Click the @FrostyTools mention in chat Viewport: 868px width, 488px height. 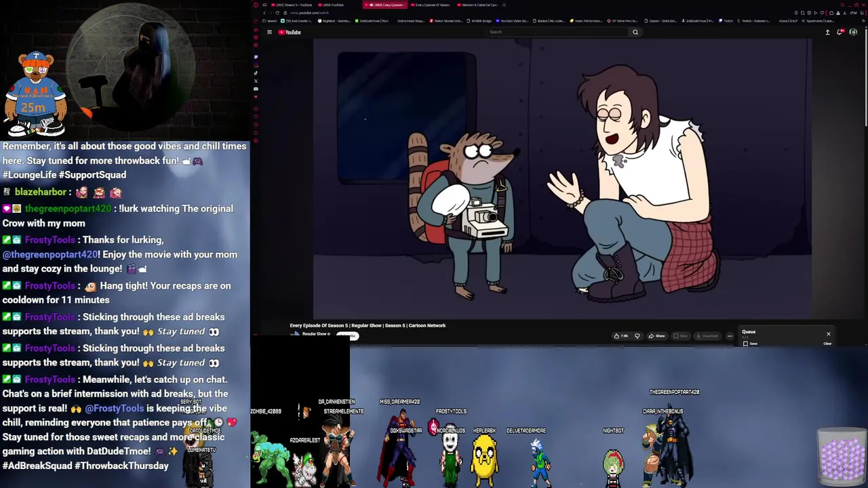[115, 408]
